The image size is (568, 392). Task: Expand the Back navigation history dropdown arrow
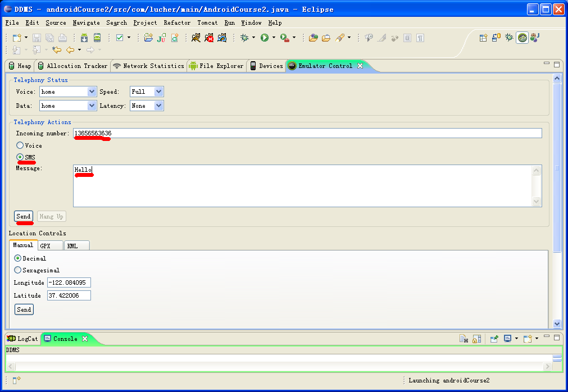pos(79,49)
